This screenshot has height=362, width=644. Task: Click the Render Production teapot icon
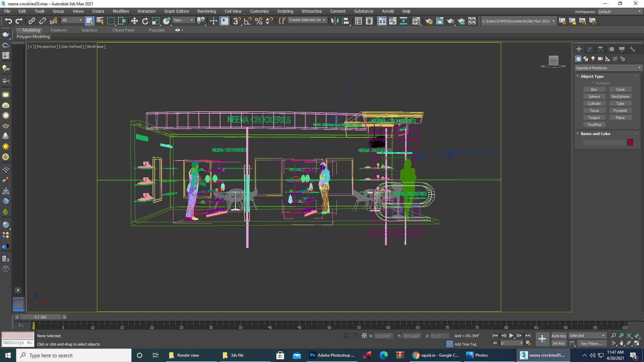click(x=450, y=21)
